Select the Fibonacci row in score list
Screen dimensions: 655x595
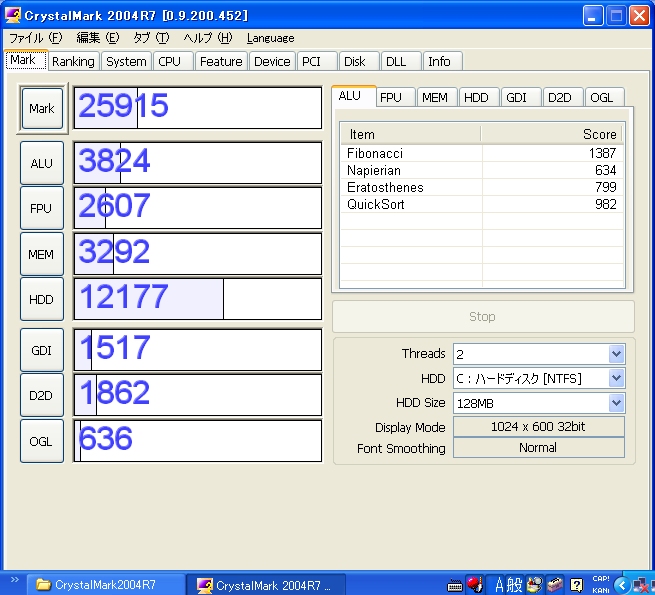tap(482, 153)
